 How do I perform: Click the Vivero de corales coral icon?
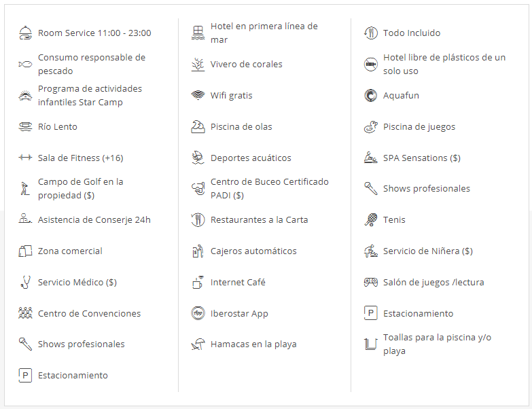click(198, 65)
